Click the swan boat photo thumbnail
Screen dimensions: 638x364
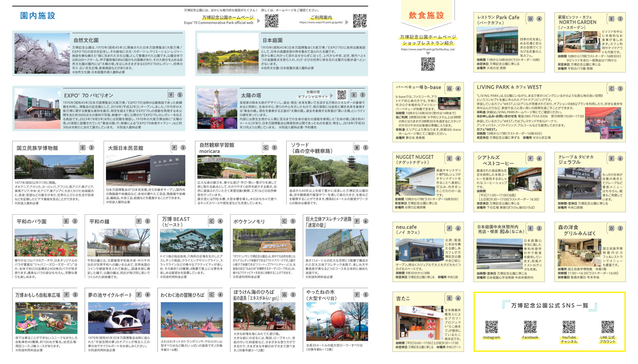coord(119,318)
